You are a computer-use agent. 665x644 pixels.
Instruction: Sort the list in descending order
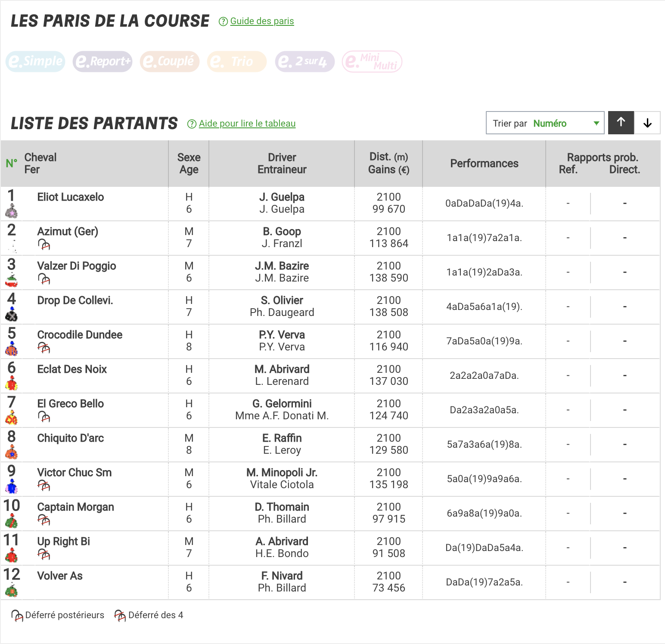(x=647, y=123)
